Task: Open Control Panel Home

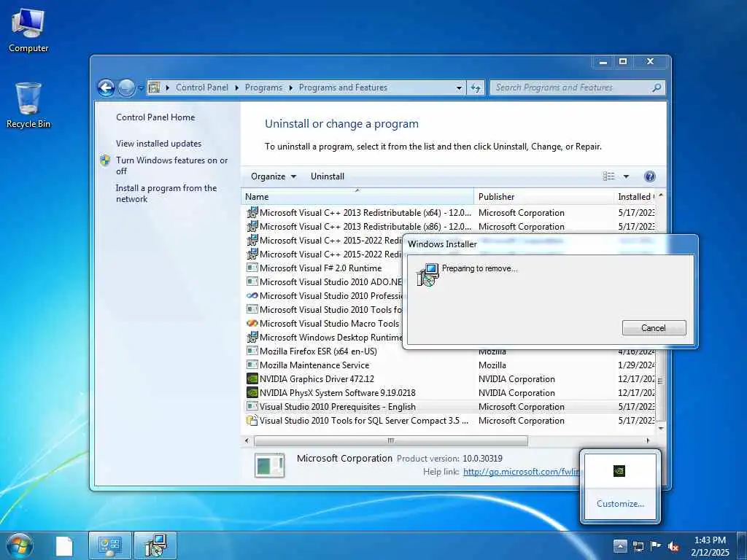Action: (155, 117)
